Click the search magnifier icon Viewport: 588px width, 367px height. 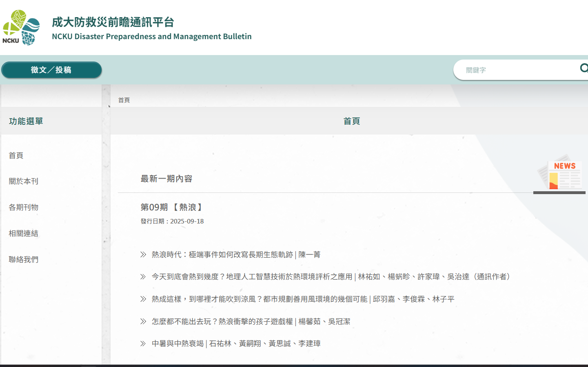point(584,68)
